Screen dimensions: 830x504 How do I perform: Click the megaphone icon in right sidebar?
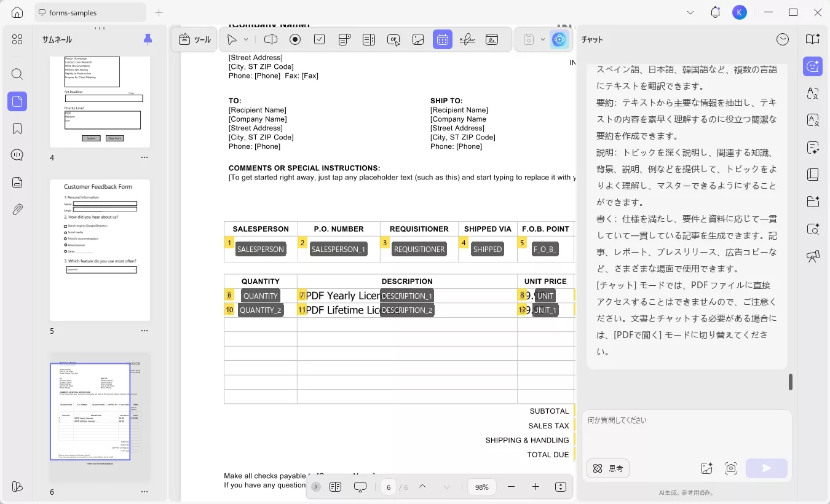click(813, 256)
